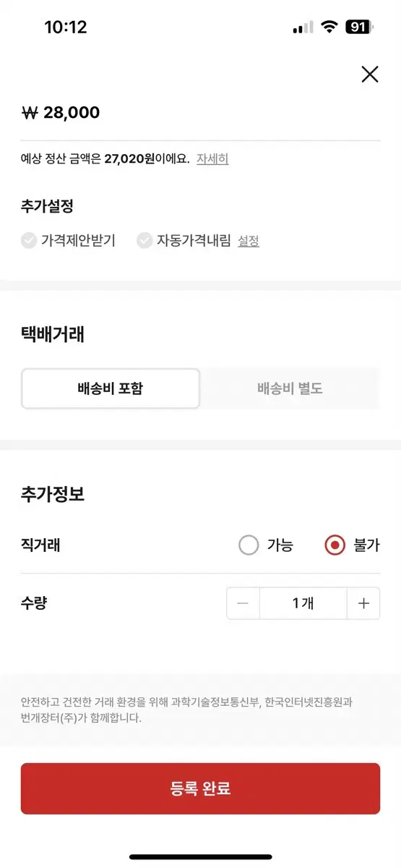This screenshot has height=868, width=401.
Task: Select 불가 radio for 직거래
Action: tap(335, 545)
